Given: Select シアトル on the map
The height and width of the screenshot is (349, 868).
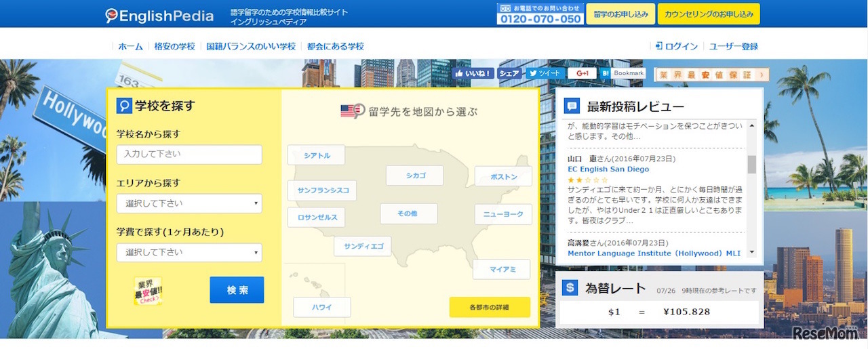Looking at the screenshot, I should tap(316, 155).
